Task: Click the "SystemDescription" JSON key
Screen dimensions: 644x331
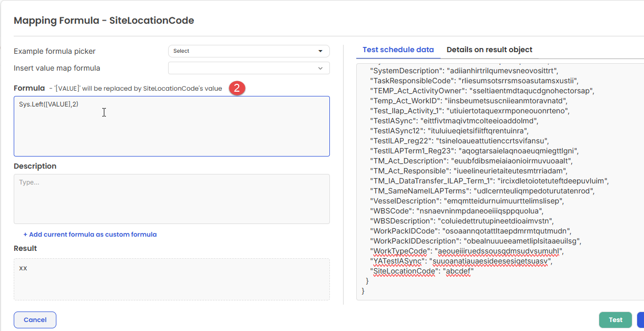Action: 406,71
